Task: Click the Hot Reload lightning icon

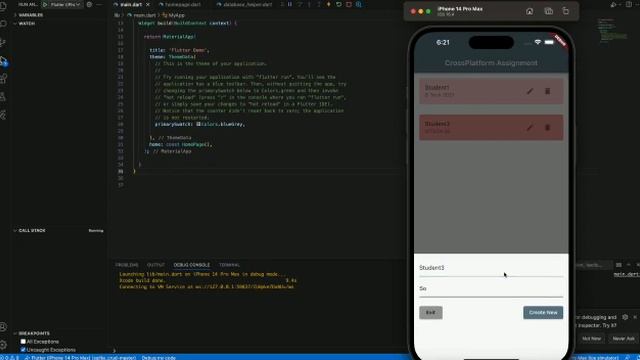Action: click(x=329, y=4)
